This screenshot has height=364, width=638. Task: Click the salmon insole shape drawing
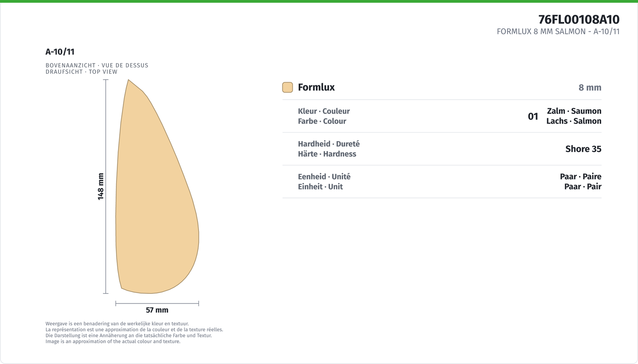[x=157, y=186]
